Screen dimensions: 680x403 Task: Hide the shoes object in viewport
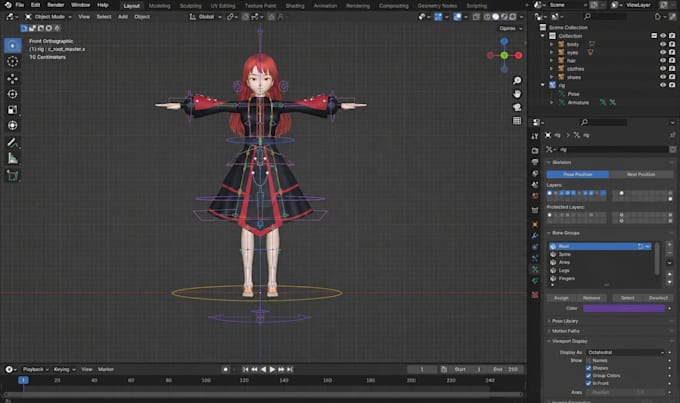pos(663,77)
